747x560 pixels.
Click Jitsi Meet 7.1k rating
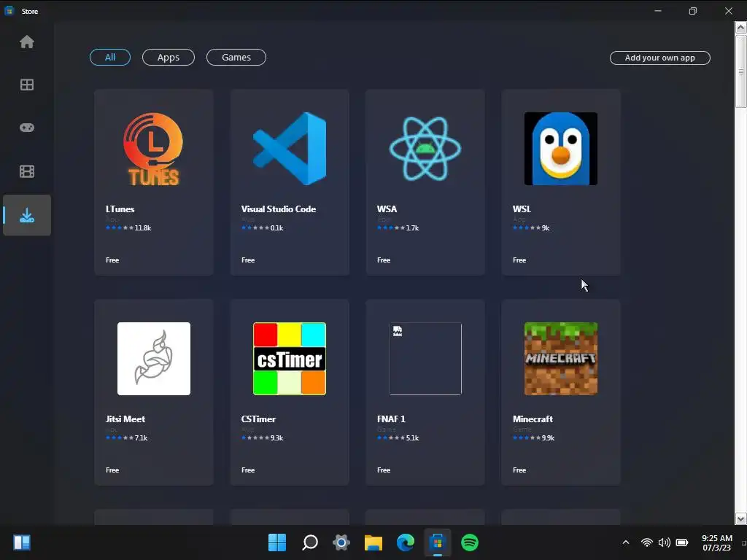click(x=126, y=438)
